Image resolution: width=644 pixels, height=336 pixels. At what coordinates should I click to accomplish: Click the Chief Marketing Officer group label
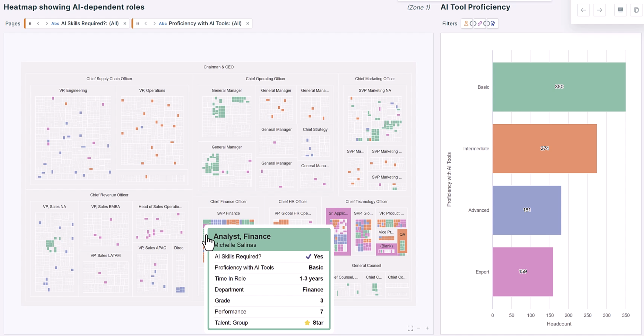click(375, 79)
